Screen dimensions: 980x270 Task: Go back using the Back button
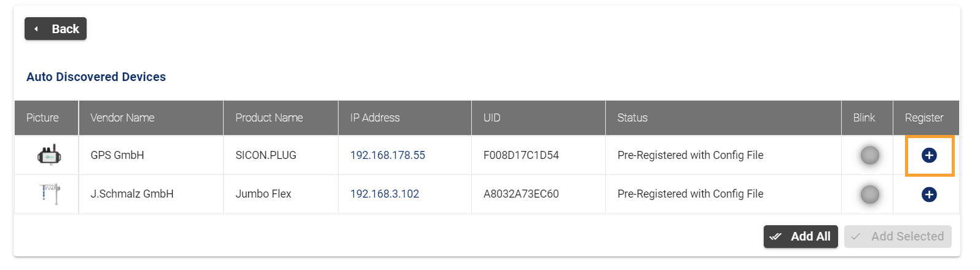pos(55,29)
